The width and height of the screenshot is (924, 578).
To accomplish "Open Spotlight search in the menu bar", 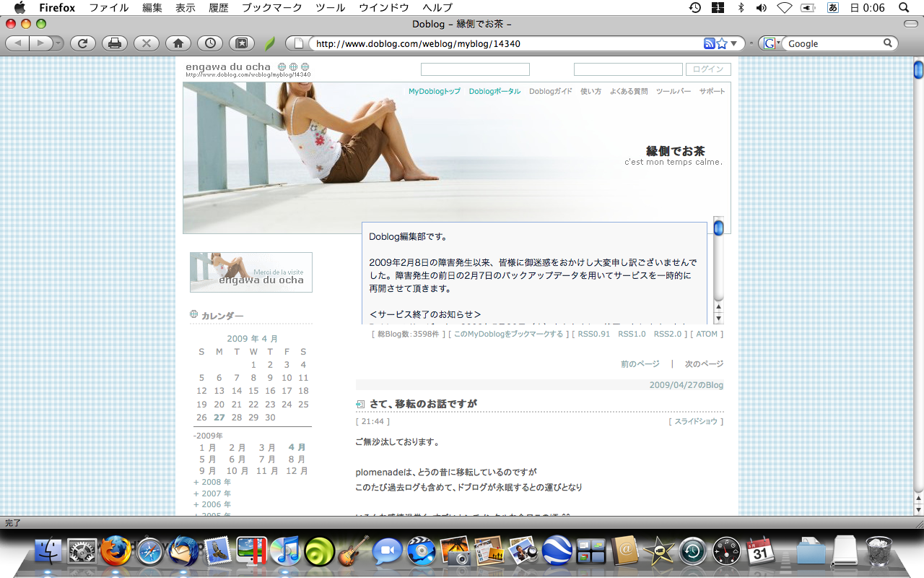I will [902, 8].
